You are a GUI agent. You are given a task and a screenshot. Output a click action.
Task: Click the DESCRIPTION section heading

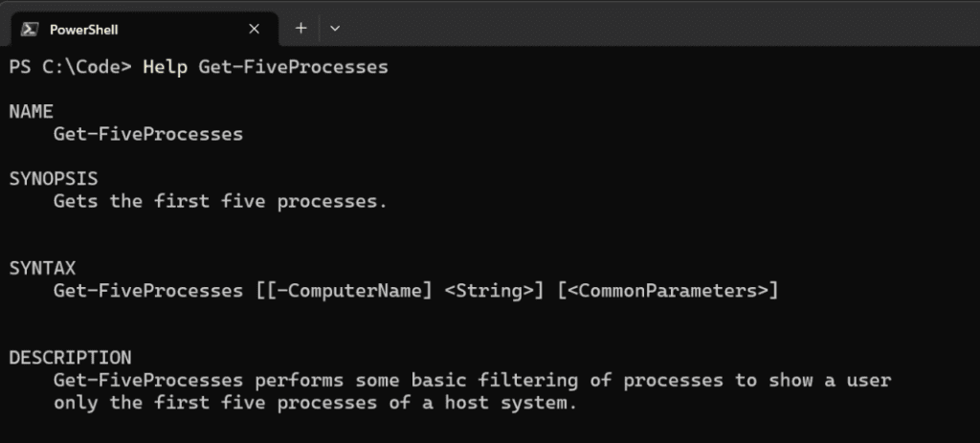[71, 358]
